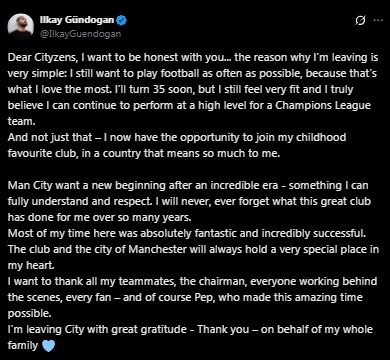
Task: Open the Grok slashed-circle icon
Action: tap(360, 21)
